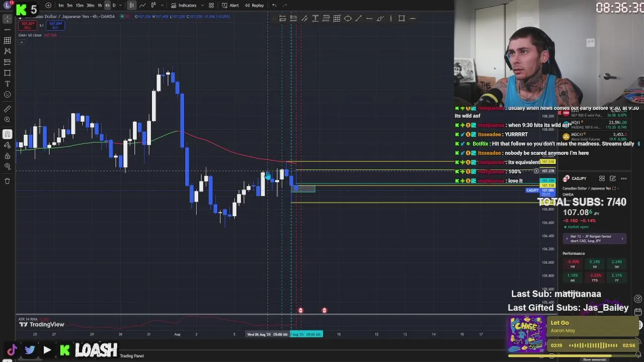
Task: Click the first red economic event marker
Action: pyautogui.click(x=301, y=310)
